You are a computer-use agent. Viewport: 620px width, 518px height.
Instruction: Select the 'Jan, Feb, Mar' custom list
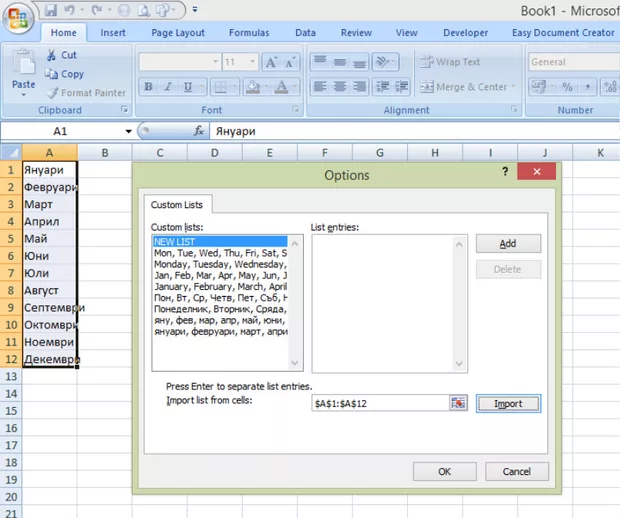[x=220, y=275]
